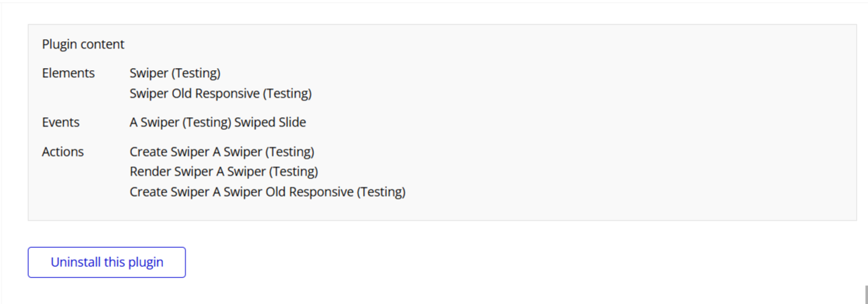Click the word "Swiped" in the event name

[254, 122]
